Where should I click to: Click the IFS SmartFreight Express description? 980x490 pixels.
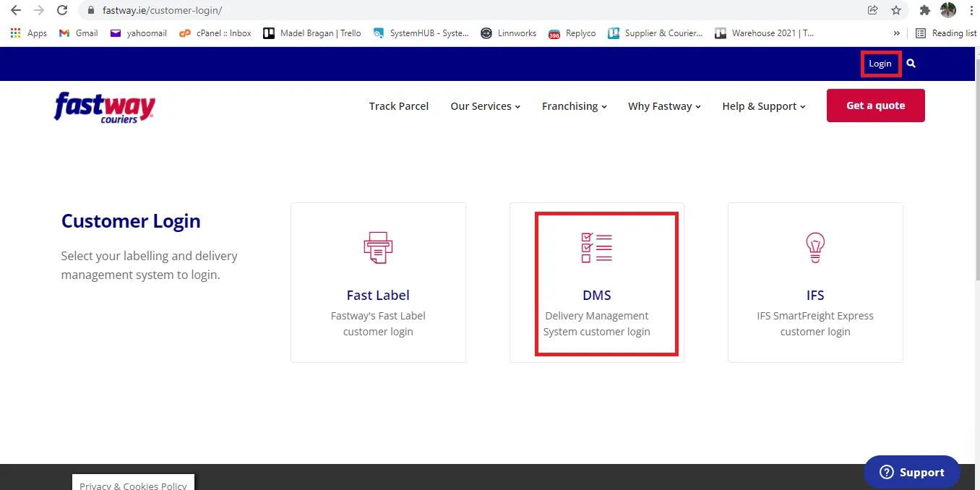[x=815, y=324]
